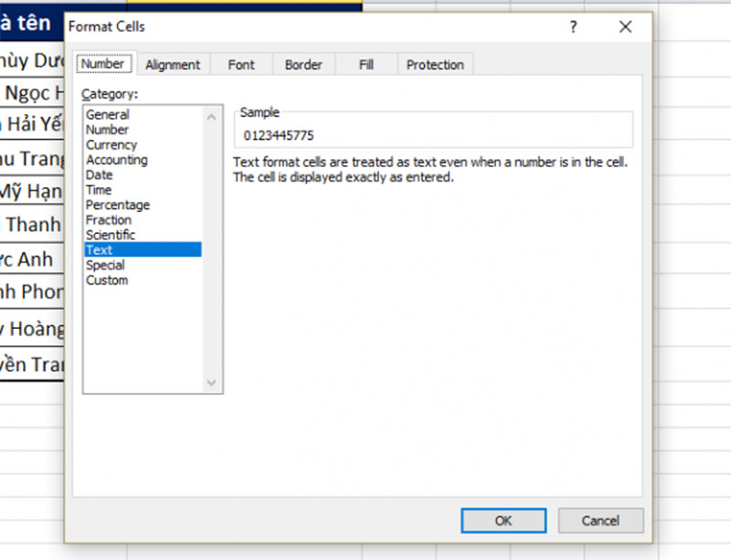Click the category list scroll-down arrow
731x560 pixels.
point(213,384)
